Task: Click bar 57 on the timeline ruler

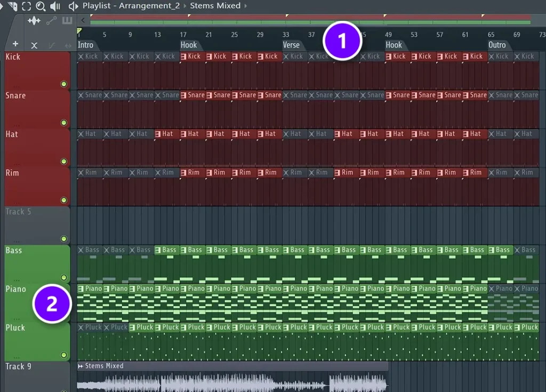Action: pos(440,35)
